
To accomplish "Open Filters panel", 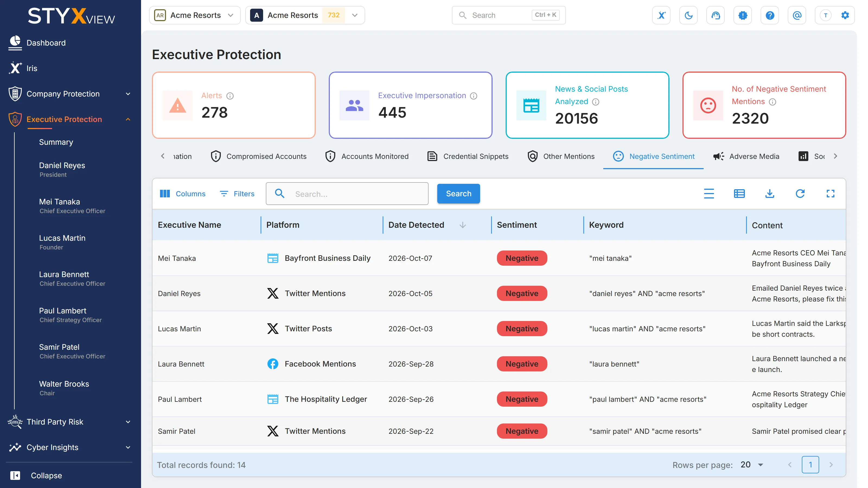I will coord(237,194).
